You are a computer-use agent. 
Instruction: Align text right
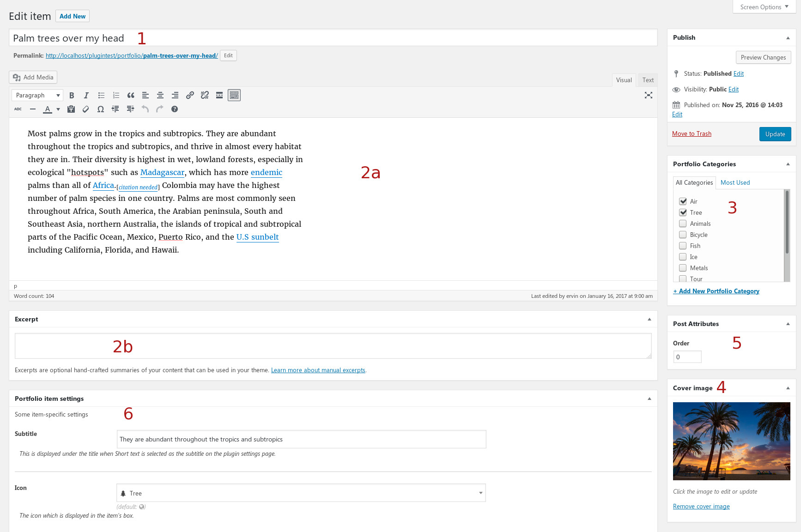click(x=175, y=95)
